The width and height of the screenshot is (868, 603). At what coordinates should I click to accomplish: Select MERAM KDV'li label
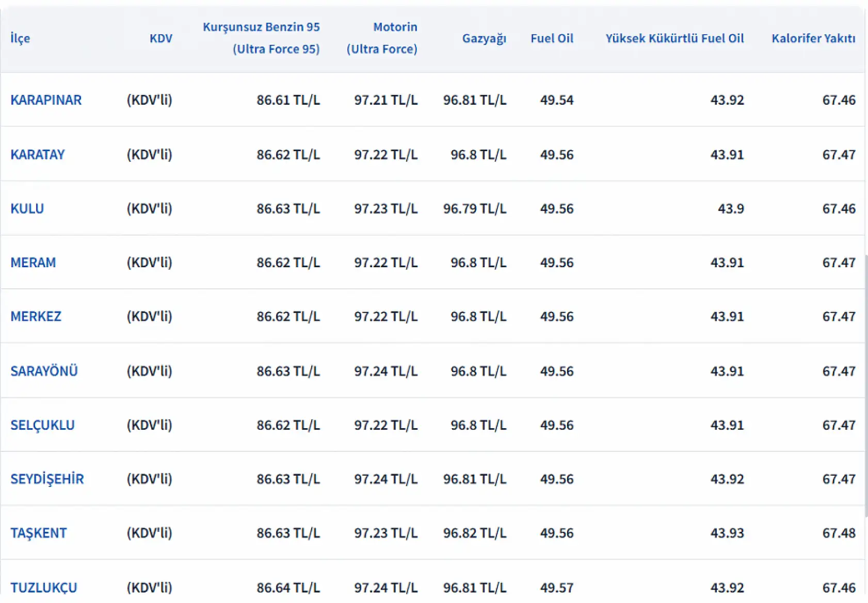pyautogui.click(x=149, y=263)
